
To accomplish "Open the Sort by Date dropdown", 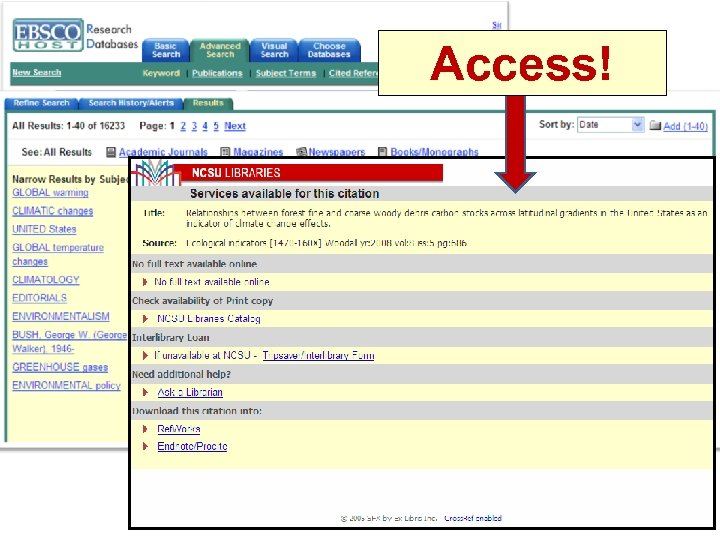I will click(x=610, y=124).
